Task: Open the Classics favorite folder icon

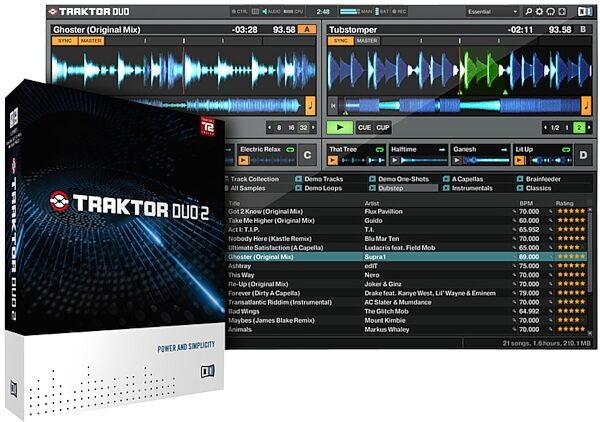Action: 520,188
